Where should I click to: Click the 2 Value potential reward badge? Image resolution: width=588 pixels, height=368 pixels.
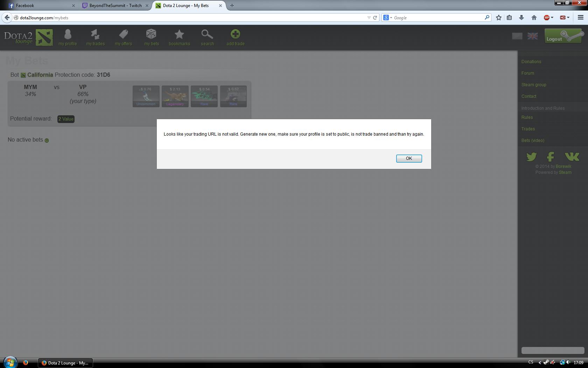66,119
